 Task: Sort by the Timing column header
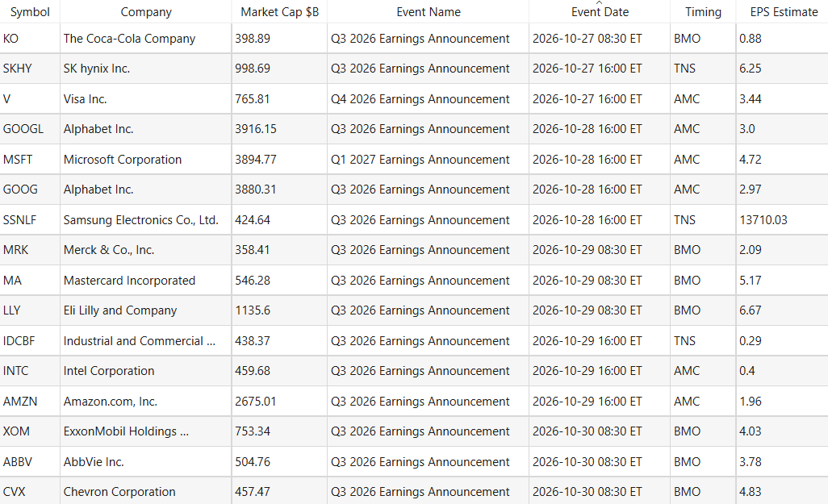[x=703, y=12]
